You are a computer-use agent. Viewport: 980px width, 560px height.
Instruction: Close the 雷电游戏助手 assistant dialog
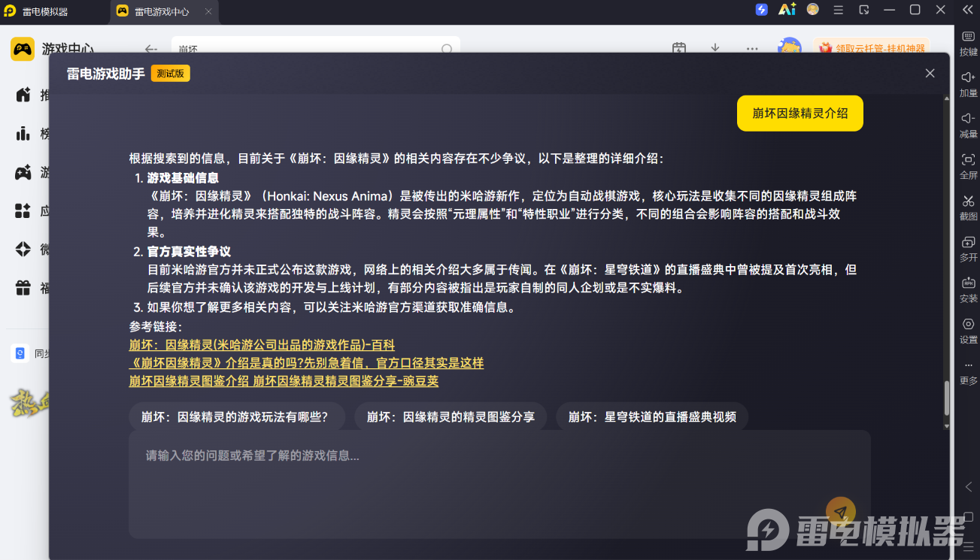[x=930, y=73]
